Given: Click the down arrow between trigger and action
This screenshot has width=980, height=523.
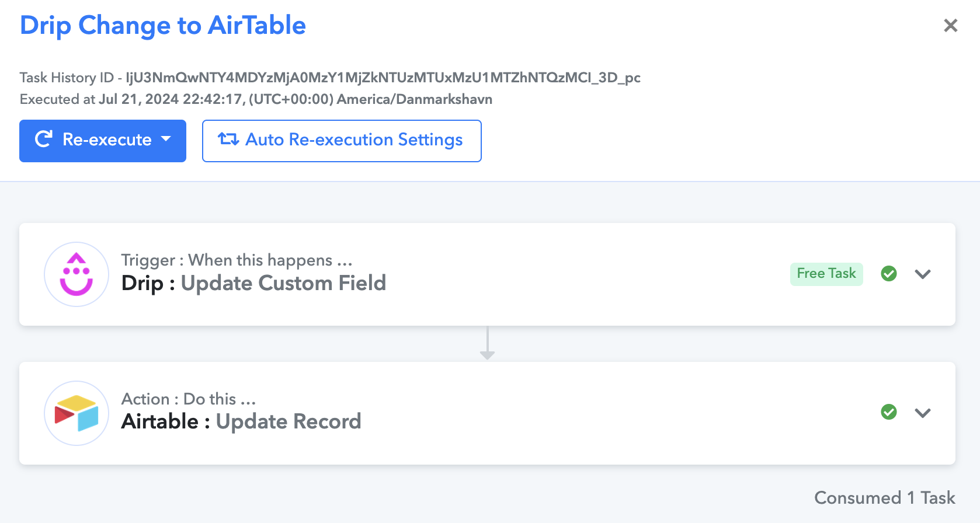Looking at the screenshot, I should [488, 343].
